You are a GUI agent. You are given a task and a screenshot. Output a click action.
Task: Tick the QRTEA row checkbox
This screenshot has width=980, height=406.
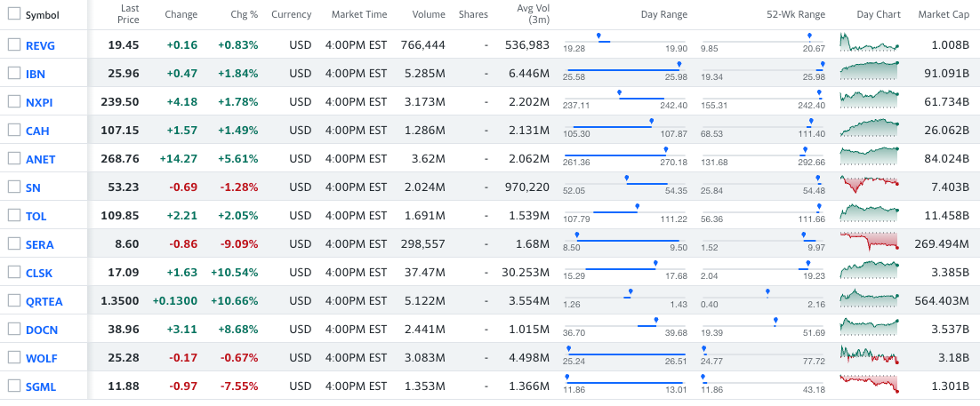(13, 300)
